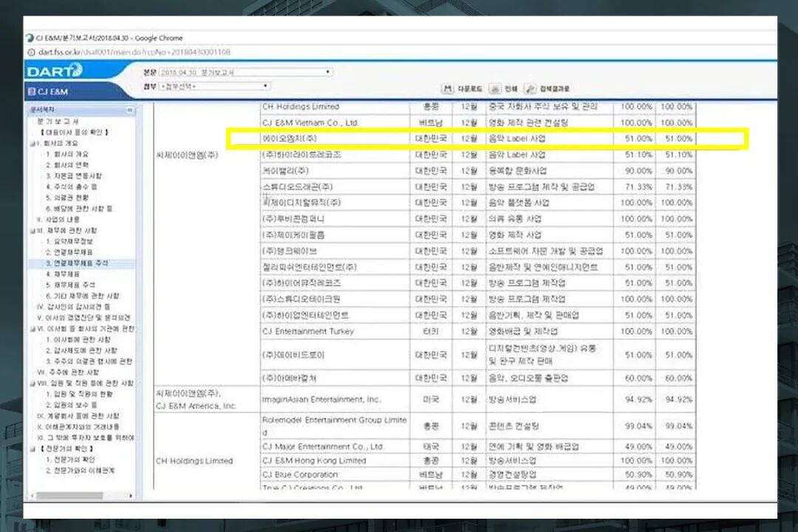The width and height of the screenshot is (798, 532).
Task: Select 2. 감사제도에 관한 사항
Action: click(81, 351)
